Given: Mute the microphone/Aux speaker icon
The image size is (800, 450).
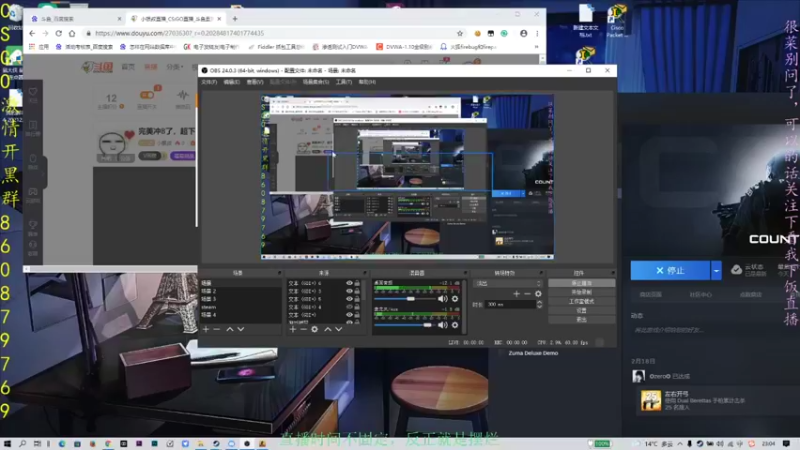Looking at the screenshot, I should [442, 324].
